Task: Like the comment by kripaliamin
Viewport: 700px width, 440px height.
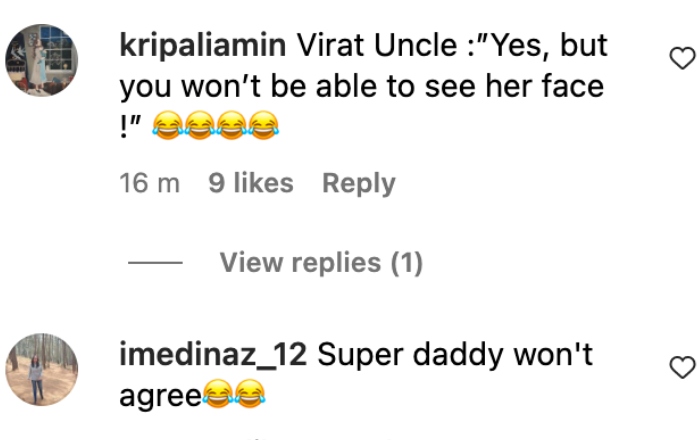Action: [681, 60]
